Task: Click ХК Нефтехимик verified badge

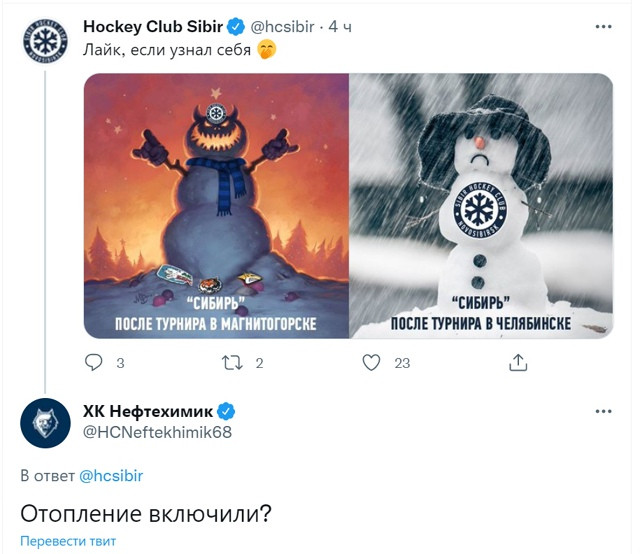Action: (226, 412)
